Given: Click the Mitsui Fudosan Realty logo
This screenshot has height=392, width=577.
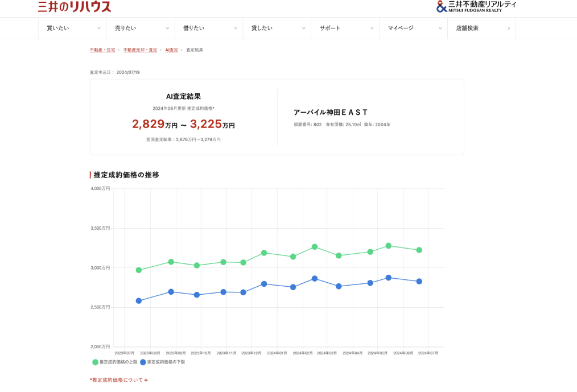Looking at the screenshot, I should (476, 6).
